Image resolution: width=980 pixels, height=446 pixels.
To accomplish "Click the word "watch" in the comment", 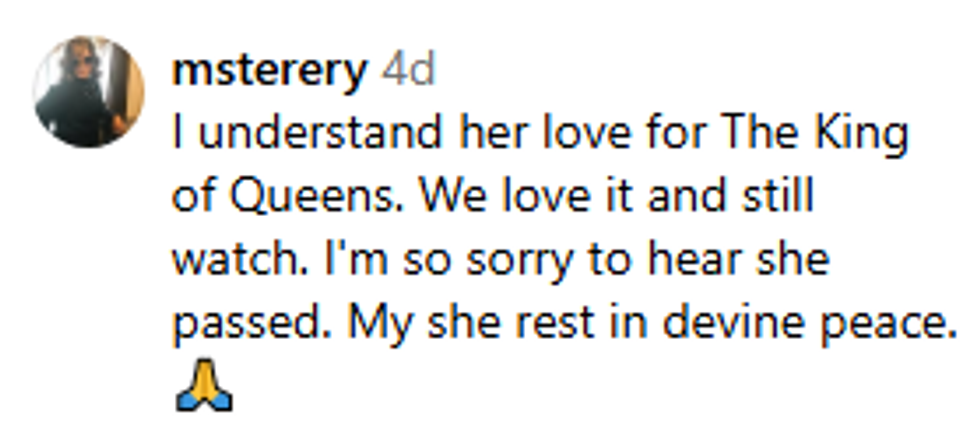I will [x=229, y=261].
